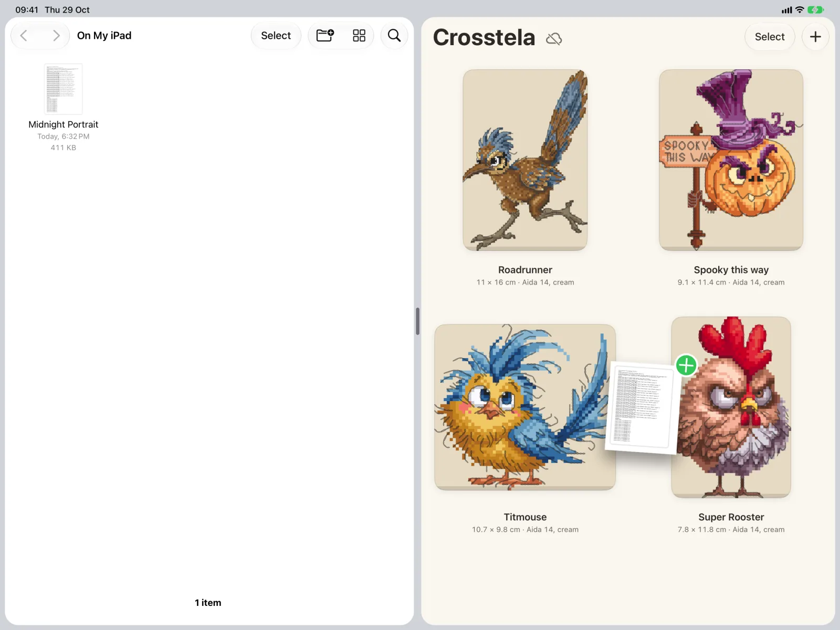Tap the 411 KB file size label
The width and height of the screenshot is (840, 630).
(64, 148)
